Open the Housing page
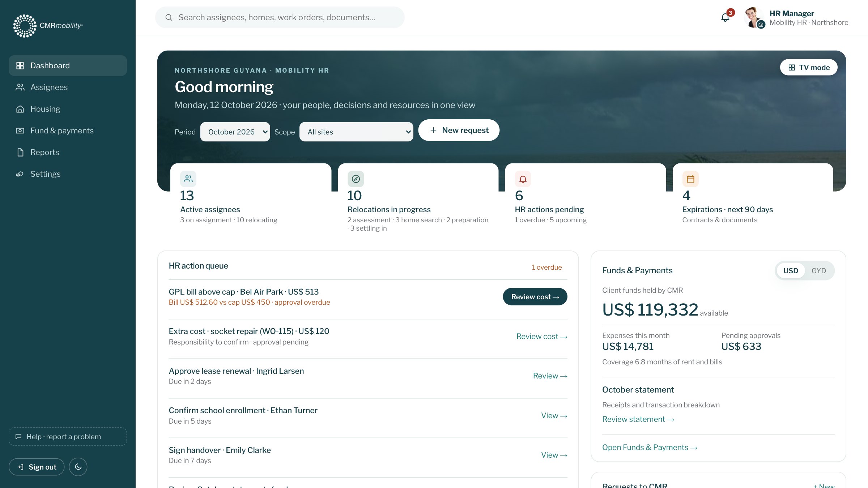868x488 pixels. (68, 109)
